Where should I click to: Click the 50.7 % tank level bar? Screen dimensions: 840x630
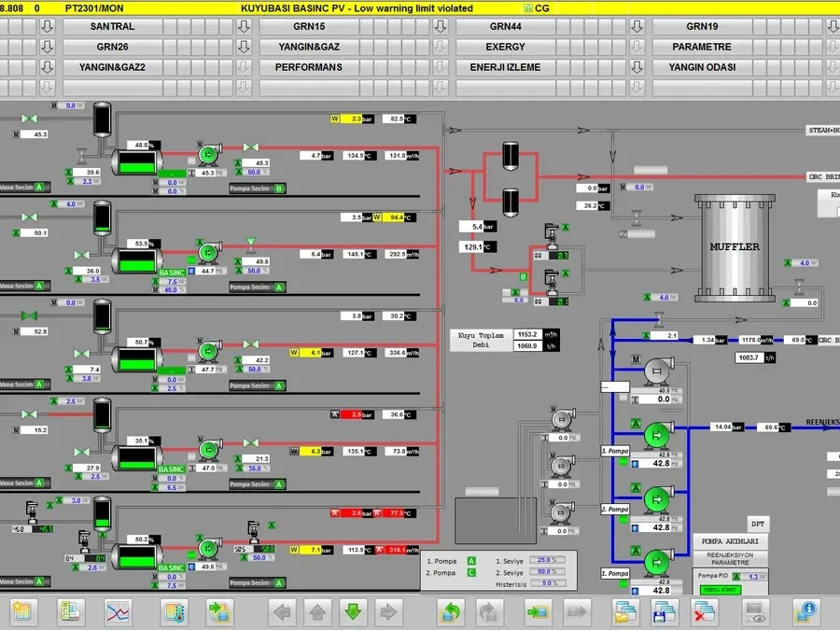[x=136, y=359]
